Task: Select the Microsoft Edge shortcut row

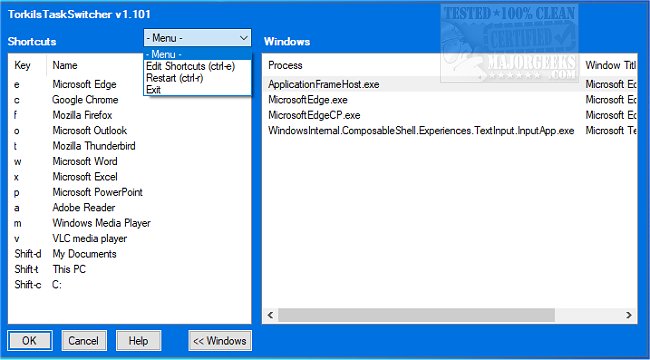Action: click(x=129, y=84)
